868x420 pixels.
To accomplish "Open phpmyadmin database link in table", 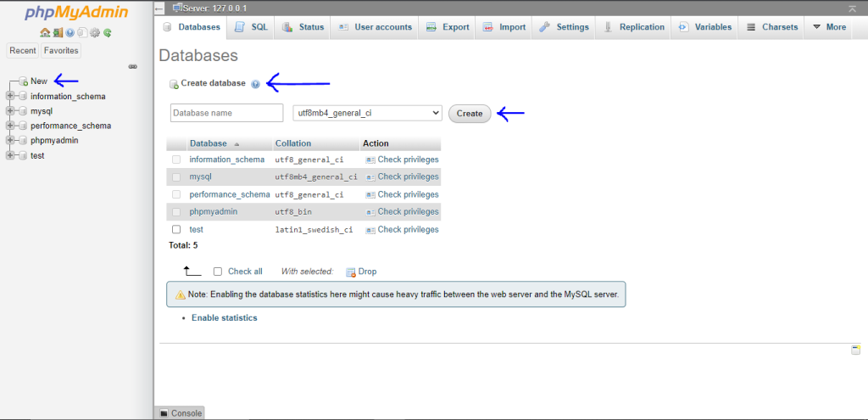I will coord(213,211).
